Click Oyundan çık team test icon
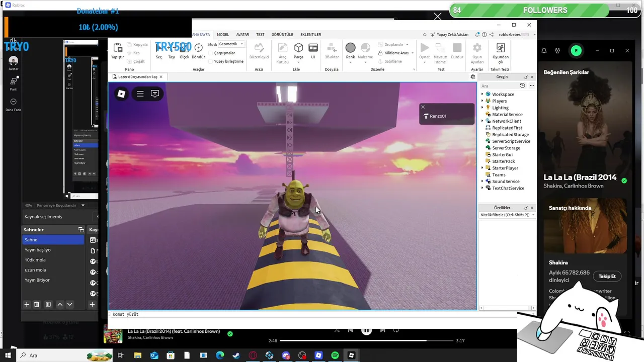 (x=500, y=48)
